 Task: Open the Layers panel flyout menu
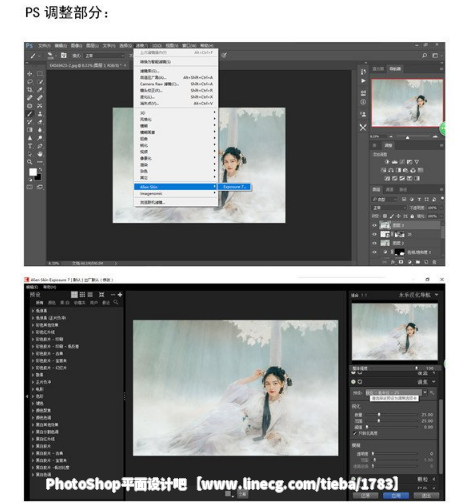(x=441, y=189)
